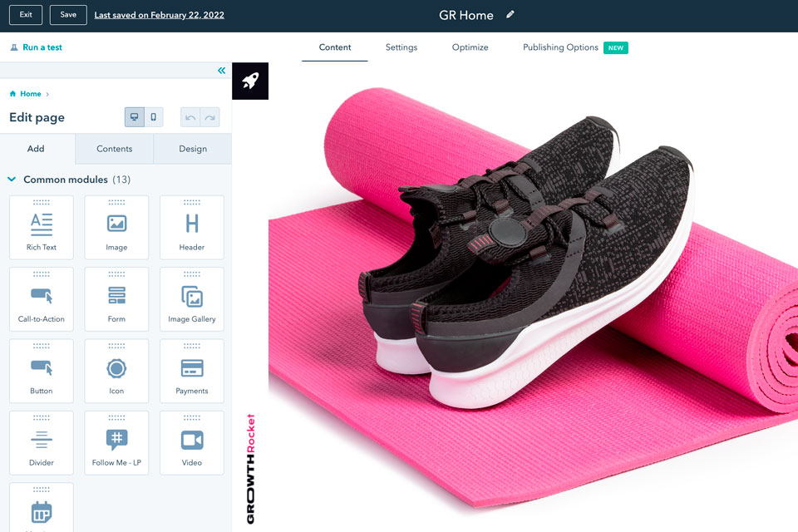Add a Form module
Viewport: 798px width, 532px height.
click(x=116, y=299)
